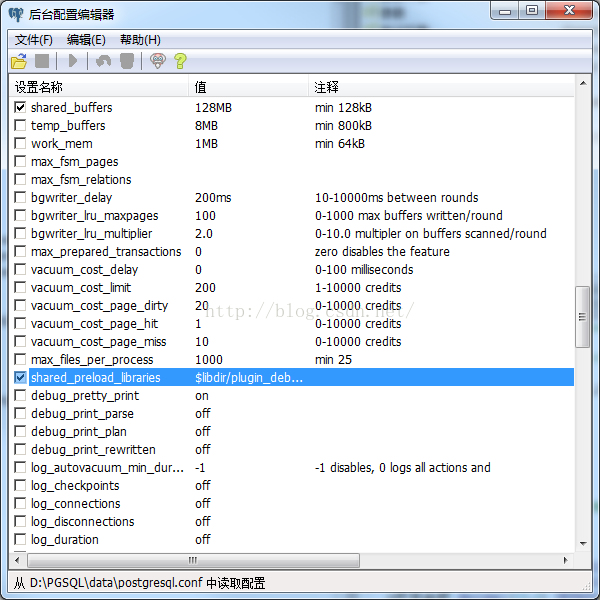The height and width of the screenshot is (600, 600).
Task: Select the bgwriter_lru_multiplier row
Action: (294, 233)
